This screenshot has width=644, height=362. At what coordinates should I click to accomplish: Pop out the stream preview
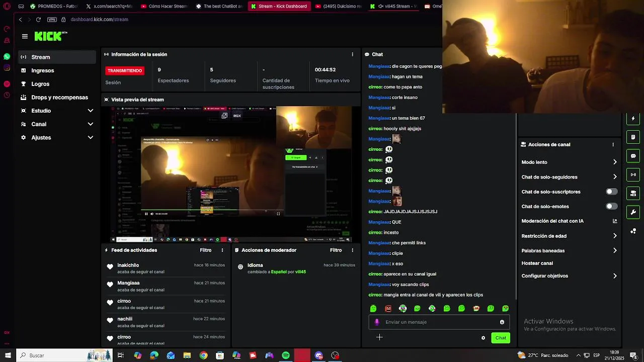tap(224, 116)
